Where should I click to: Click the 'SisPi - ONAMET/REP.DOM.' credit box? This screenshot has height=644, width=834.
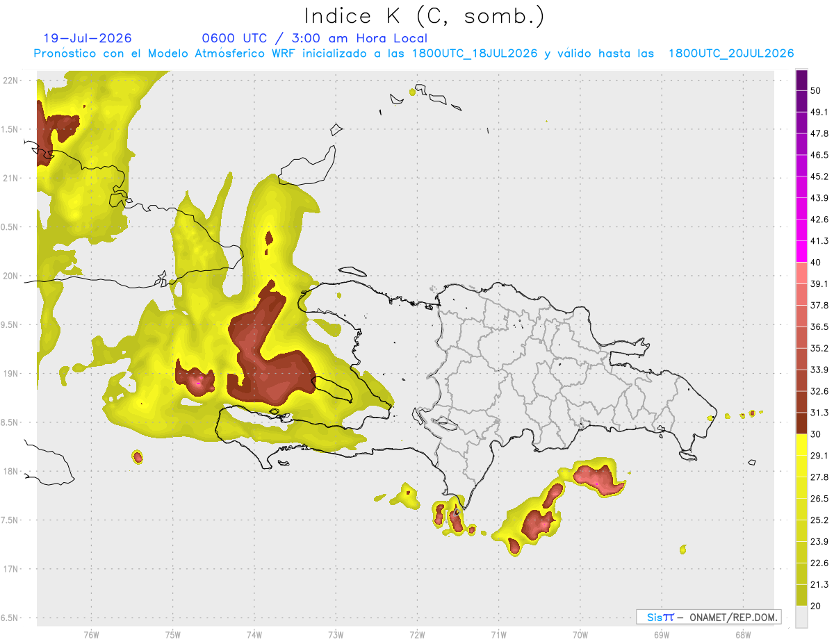coord(708,617)
